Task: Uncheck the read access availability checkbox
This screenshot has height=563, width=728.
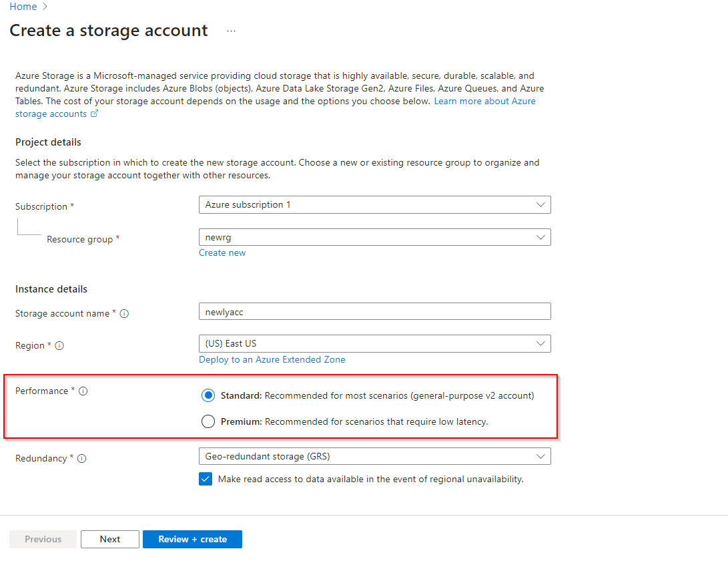Action: pos(206,479)
